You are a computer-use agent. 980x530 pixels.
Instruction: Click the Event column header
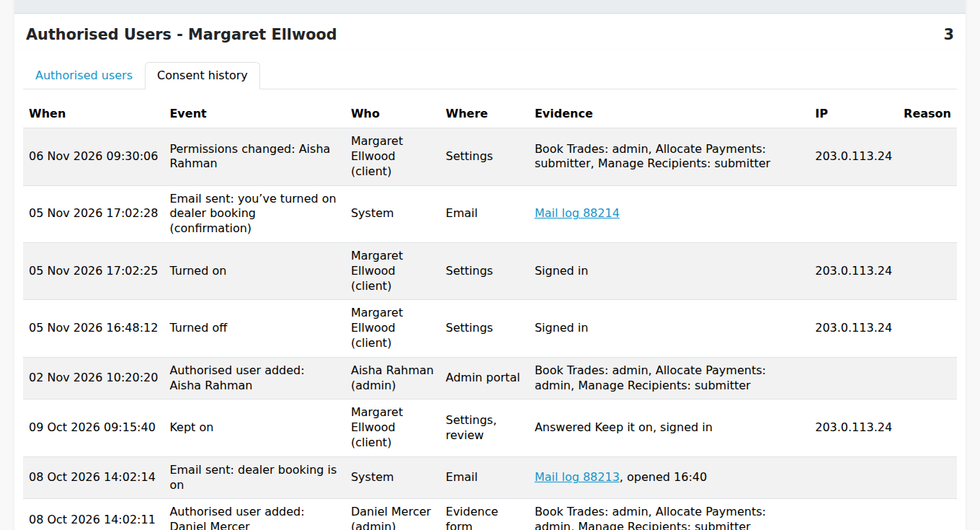pos(188,114)
